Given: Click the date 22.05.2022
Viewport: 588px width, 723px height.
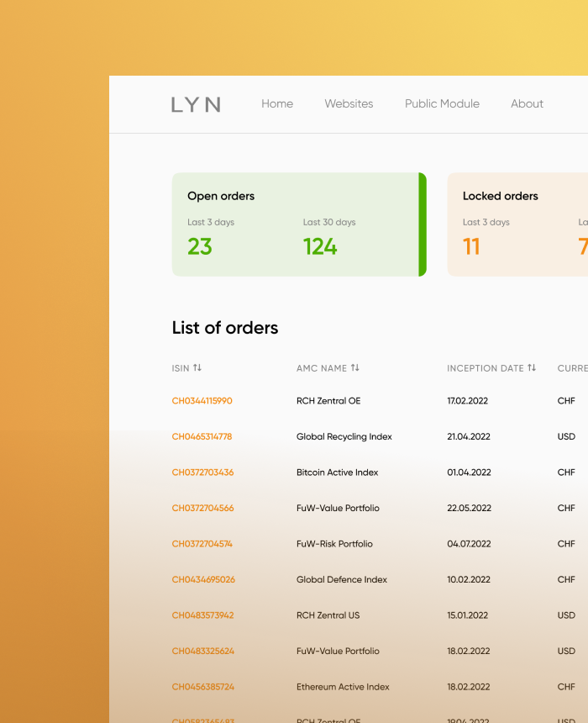Looking at the screenshot, I should (x=469, y=508).
